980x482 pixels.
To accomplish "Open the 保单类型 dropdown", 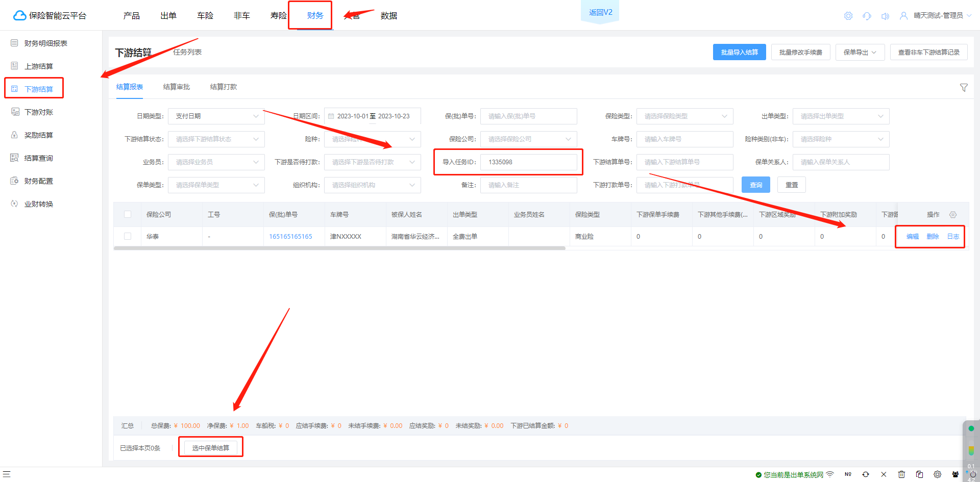I will tap(216, 185).
